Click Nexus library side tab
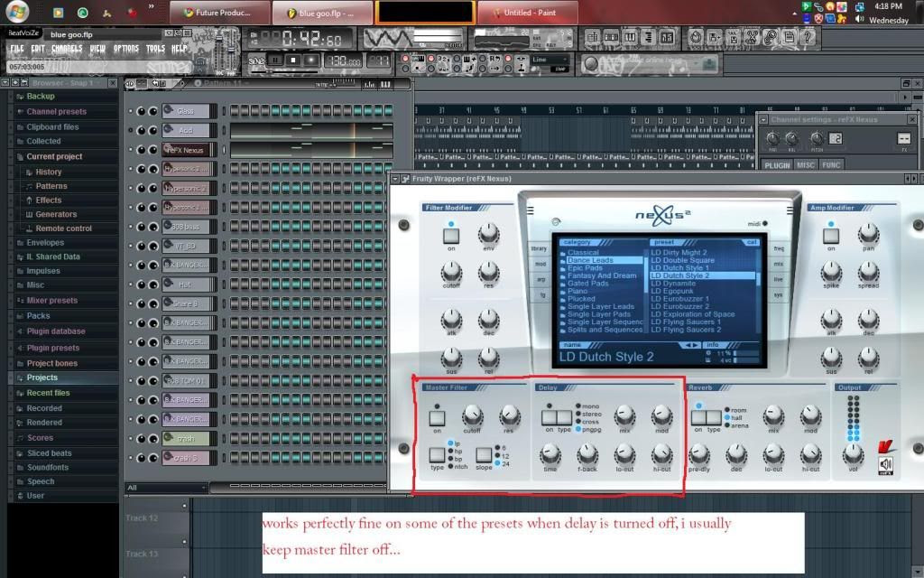The image size is (924, 578). coord(539,249)
